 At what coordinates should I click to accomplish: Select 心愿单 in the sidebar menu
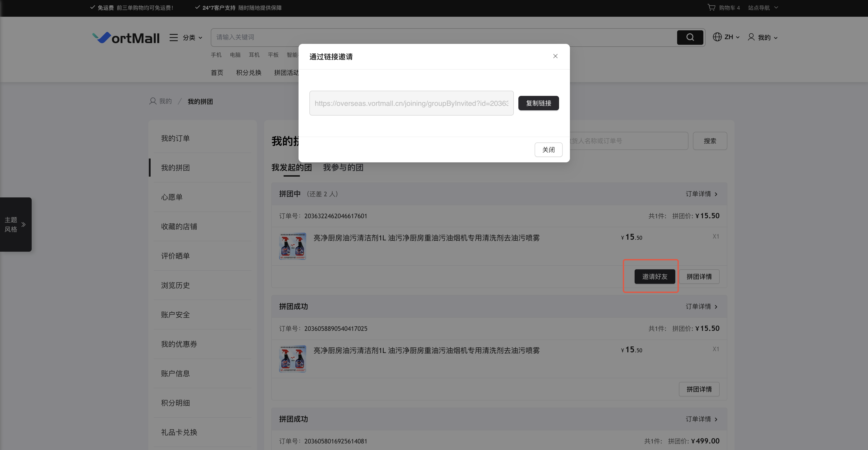171,197
